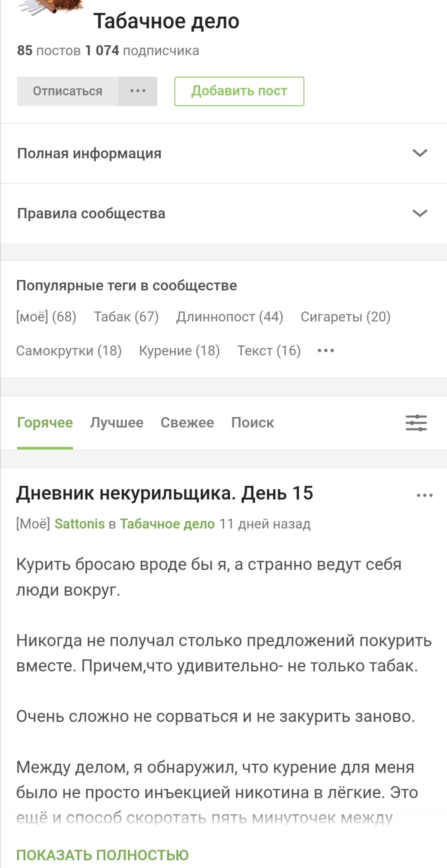The width and height of the screenshot is (447, 868).
Task: Select the Горячее tab
Action: [x=45, y=422]
